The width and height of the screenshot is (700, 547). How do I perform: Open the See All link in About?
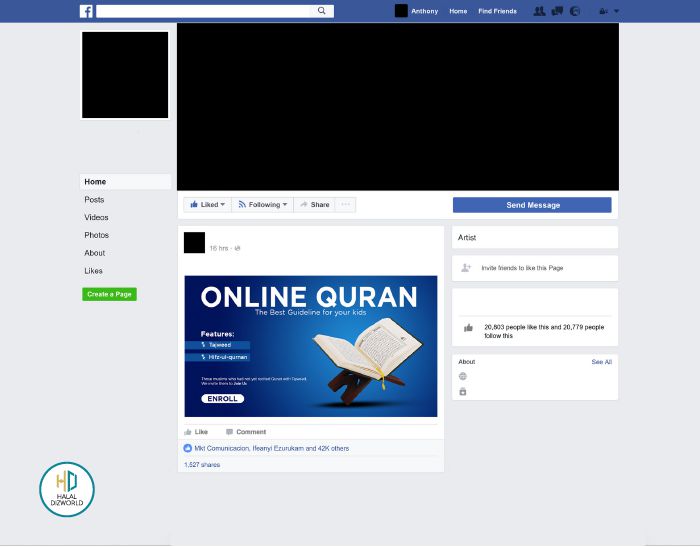pyautogui.click(x=601, y=362)
